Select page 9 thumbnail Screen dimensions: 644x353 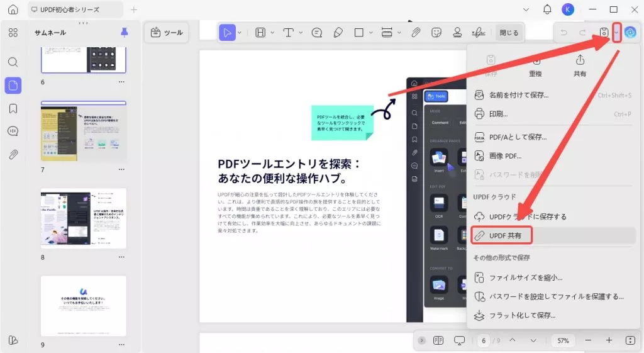(84, 306)
